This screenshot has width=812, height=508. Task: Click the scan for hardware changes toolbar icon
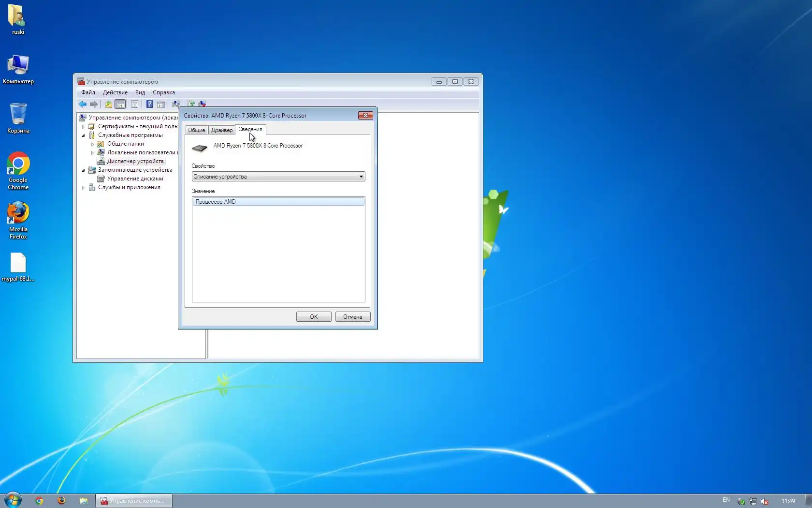click(x=176, y=104)
